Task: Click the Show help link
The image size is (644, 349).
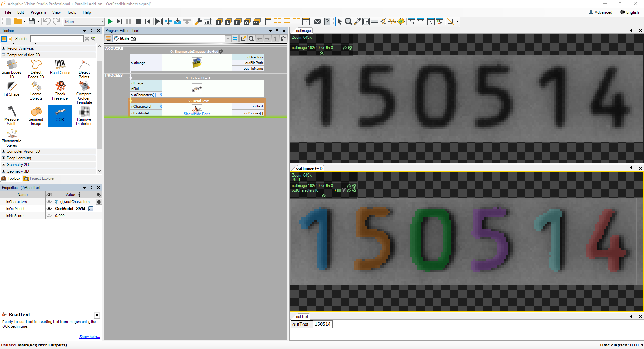Action: 90,337
